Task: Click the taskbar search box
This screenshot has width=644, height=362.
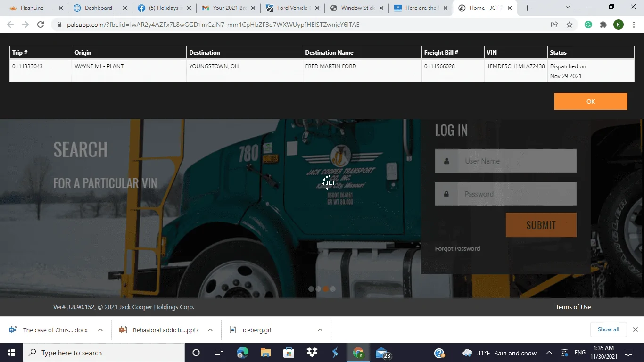Action: [x=104, y=353]
